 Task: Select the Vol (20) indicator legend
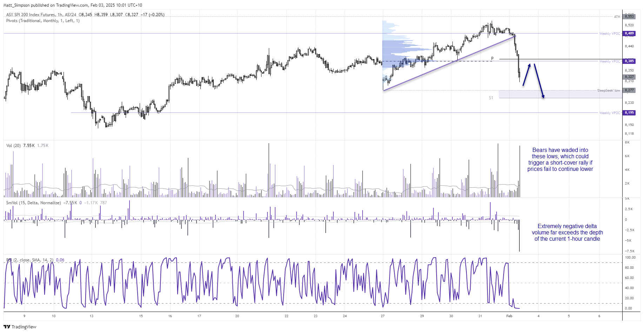point(14,146)
